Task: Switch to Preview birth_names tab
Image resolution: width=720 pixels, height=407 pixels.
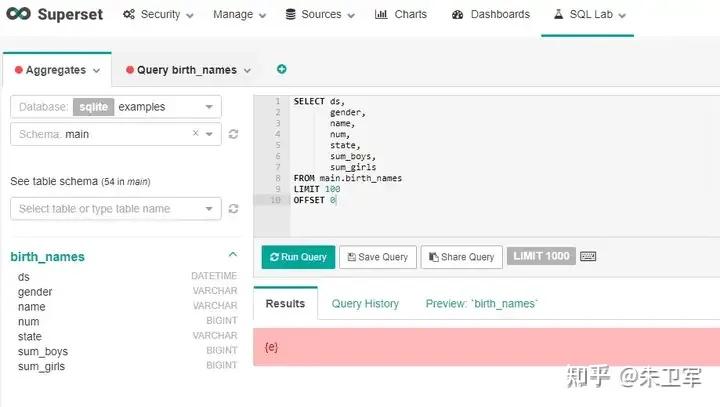Action: (481, 304)
